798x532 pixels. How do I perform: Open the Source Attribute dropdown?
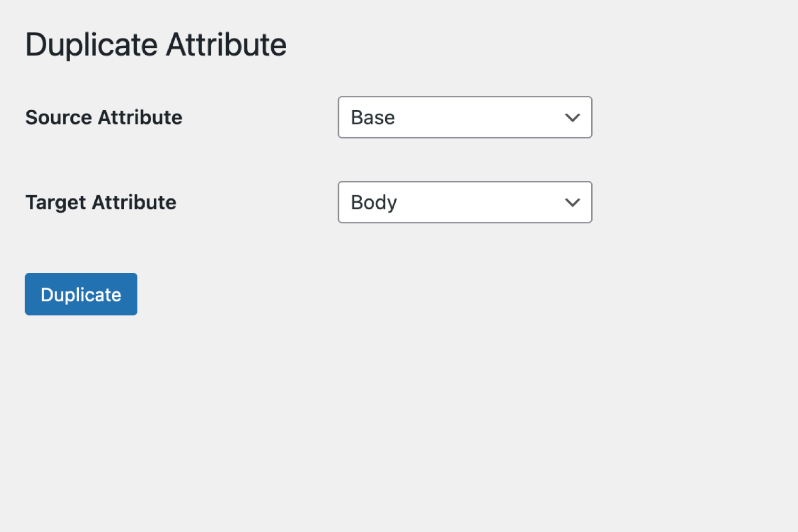[x=464, y=117]
